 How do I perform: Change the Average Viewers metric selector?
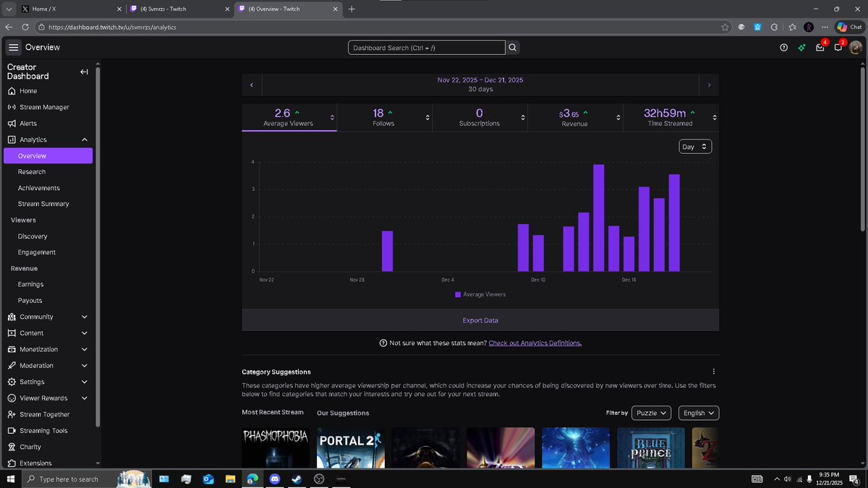[x=332, y=117]
